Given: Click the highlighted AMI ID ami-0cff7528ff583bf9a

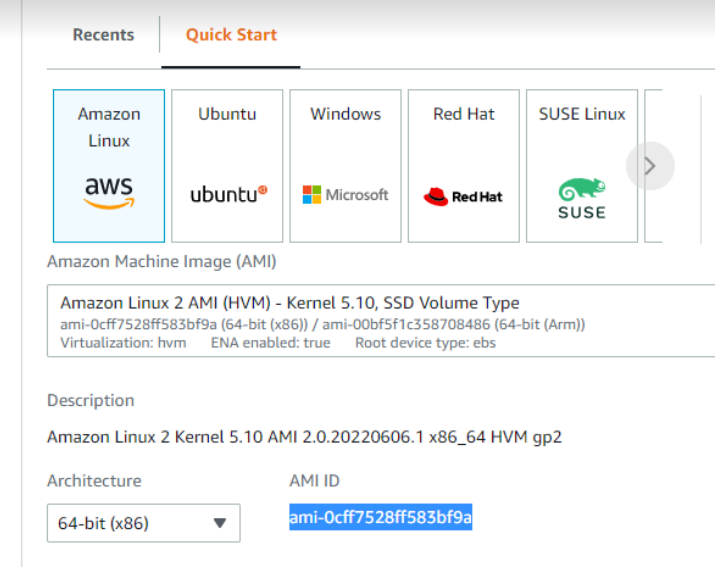Looking at the screenshot, I should (381, 517).
